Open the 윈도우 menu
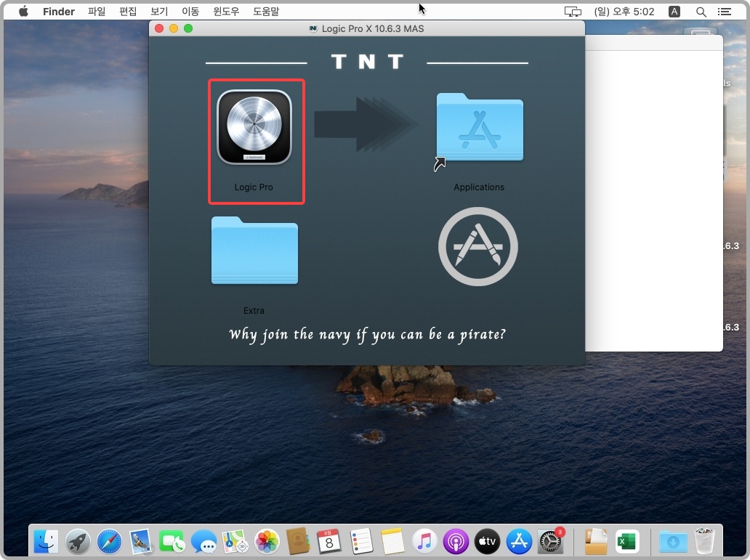Viewport: 750px width, 560px height. (x=226, y=12)
